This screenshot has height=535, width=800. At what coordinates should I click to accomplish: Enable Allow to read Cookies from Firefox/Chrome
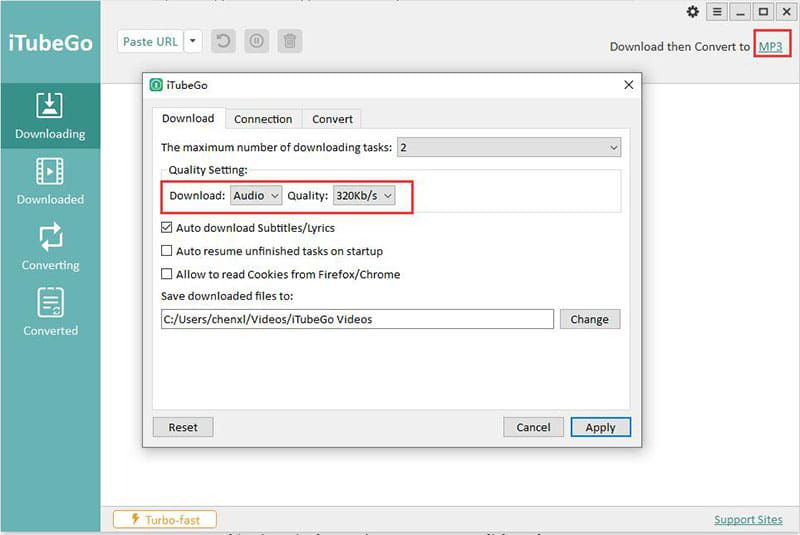coord(166,274)
